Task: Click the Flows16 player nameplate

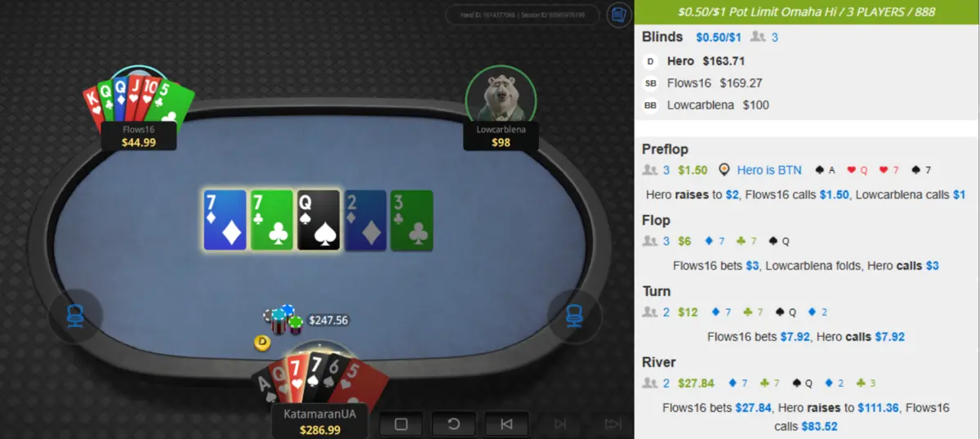Action: pos(139,136)
